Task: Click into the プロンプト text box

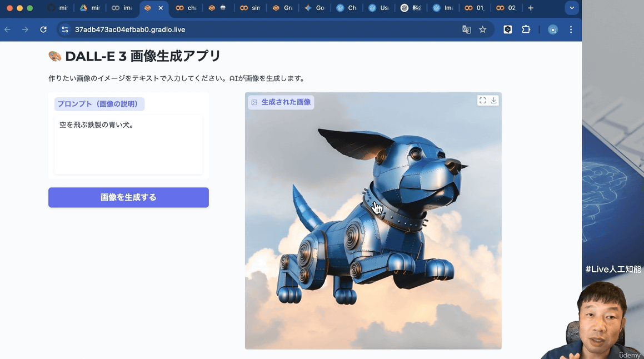Action: (x=128, y=144)
